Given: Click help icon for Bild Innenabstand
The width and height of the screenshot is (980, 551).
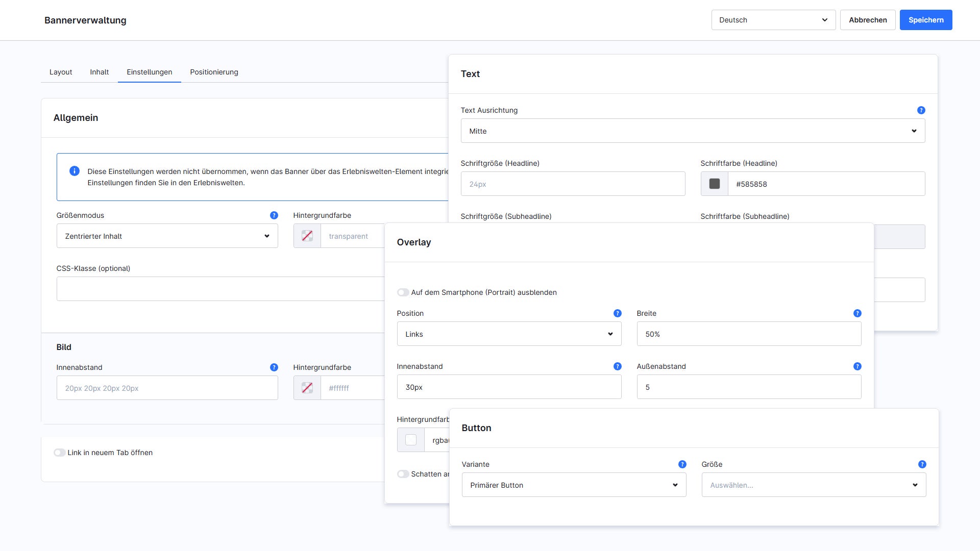Looking at the screenshot, I should click(274, 367).
